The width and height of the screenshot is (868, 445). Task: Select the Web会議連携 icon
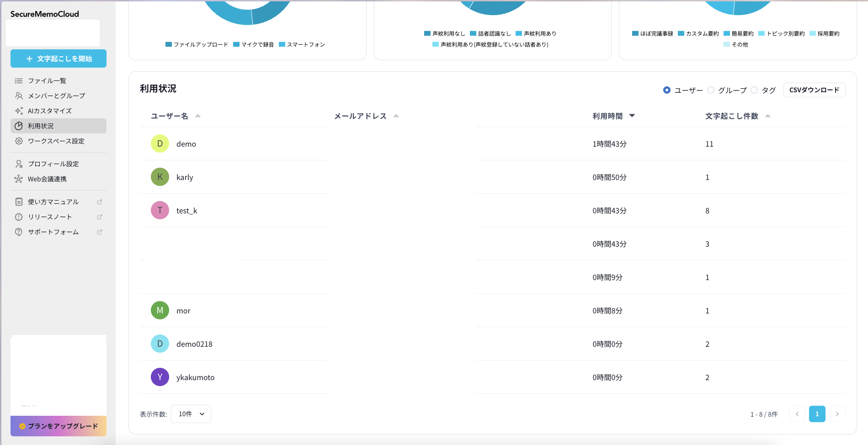19,179
